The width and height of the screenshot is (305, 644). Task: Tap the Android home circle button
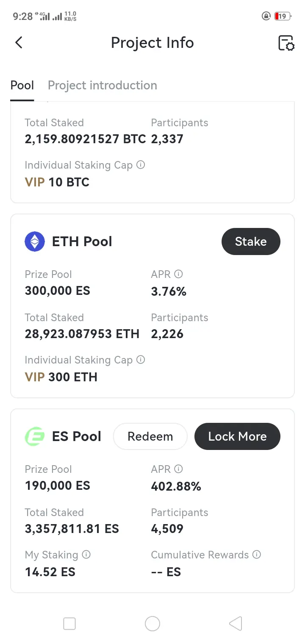pos(152,624)
